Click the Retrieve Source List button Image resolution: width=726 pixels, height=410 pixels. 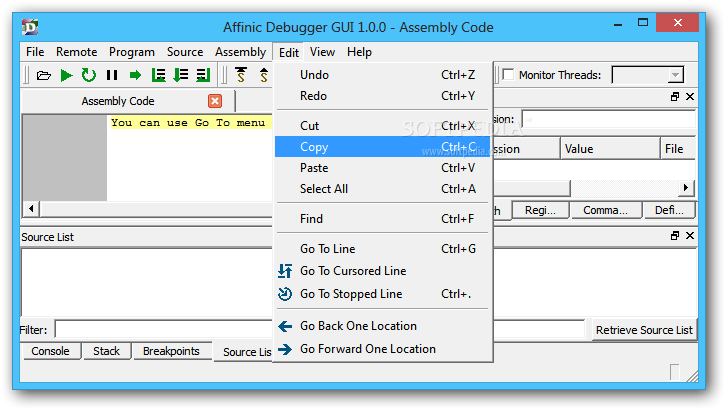[644, 330]
